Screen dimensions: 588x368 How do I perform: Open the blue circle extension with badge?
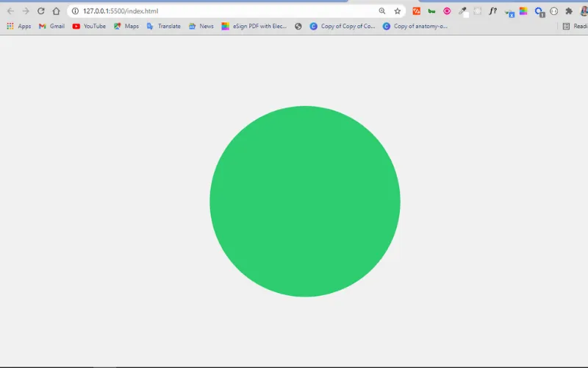(x=539, y=12)
